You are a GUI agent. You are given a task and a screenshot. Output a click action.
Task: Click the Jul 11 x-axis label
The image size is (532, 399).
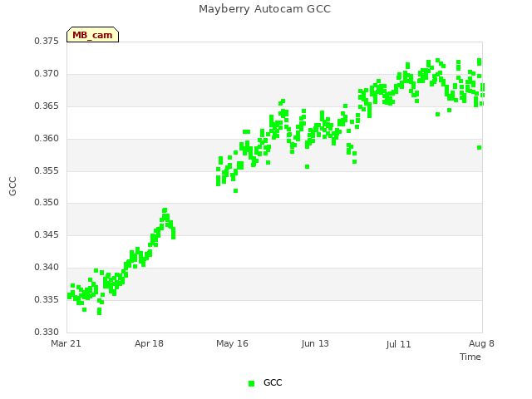pyautogui.click(x=398, y=344)
